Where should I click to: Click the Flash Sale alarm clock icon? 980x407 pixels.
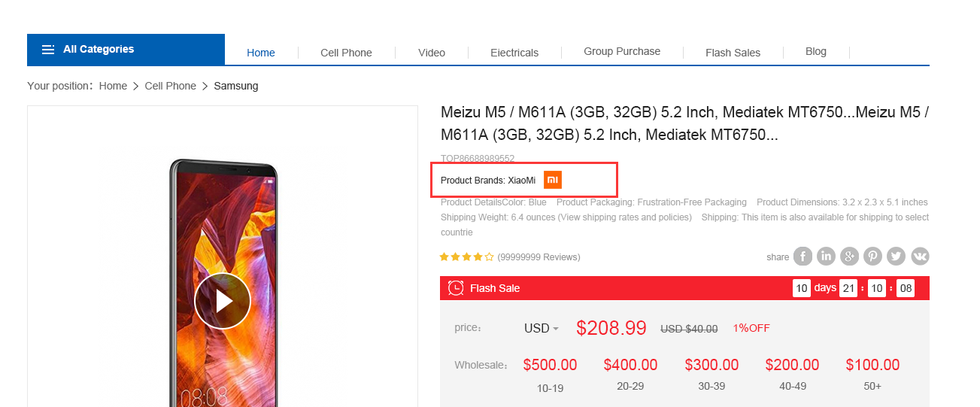pos(456,288)
